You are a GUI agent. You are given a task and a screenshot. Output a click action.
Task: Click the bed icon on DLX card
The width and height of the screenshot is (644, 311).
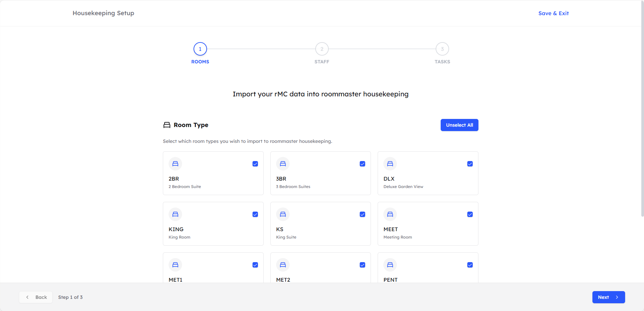[x=390, y=164]
